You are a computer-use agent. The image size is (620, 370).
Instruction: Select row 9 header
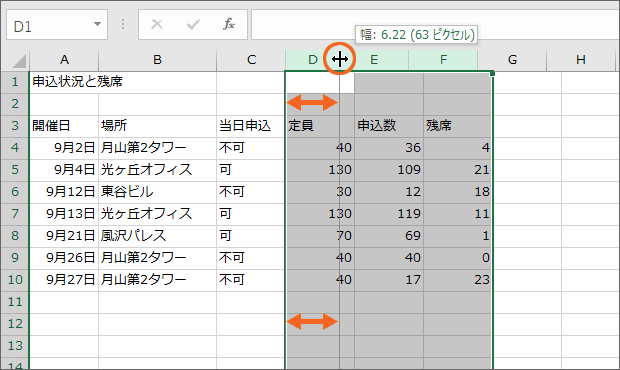(15, 258)
